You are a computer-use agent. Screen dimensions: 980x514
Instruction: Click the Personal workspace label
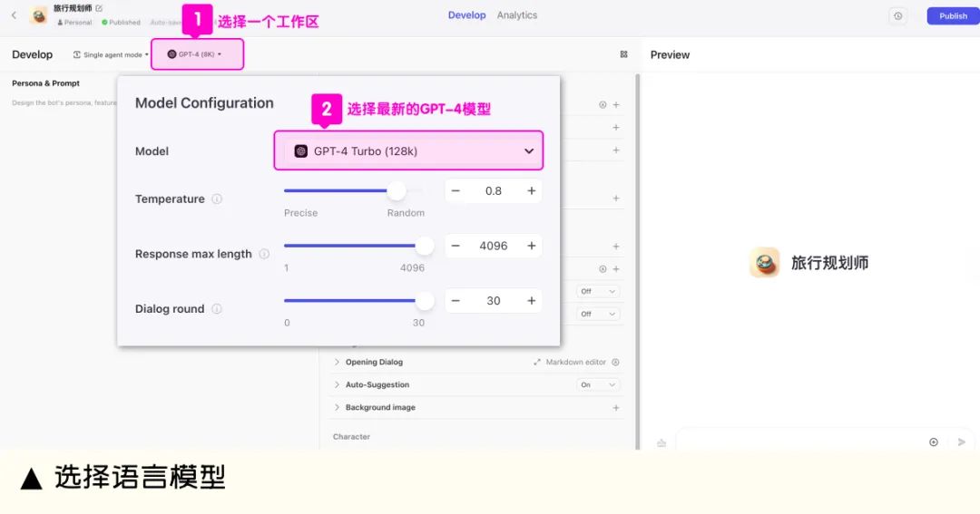tap(74, 23)
